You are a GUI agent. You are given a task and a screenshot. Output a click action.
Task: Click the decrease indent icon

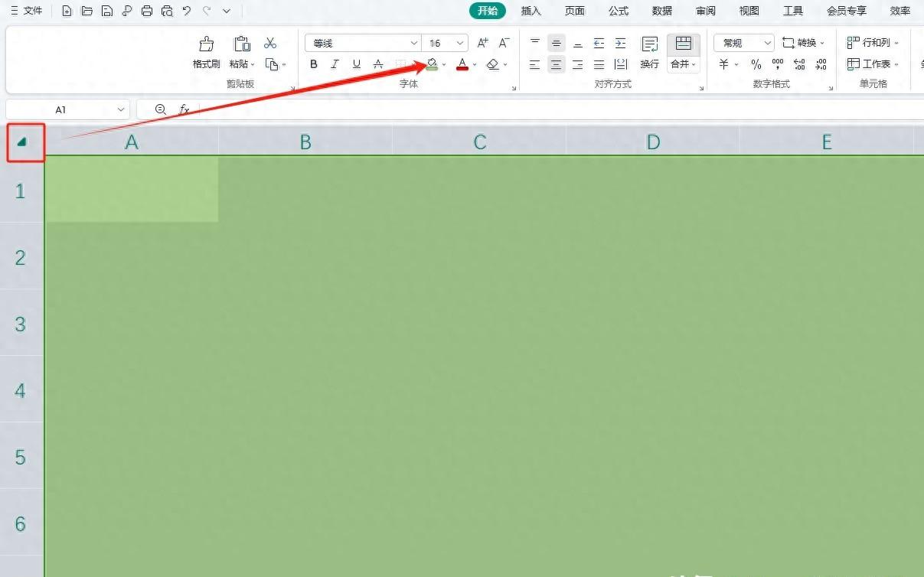coord(599,43)
